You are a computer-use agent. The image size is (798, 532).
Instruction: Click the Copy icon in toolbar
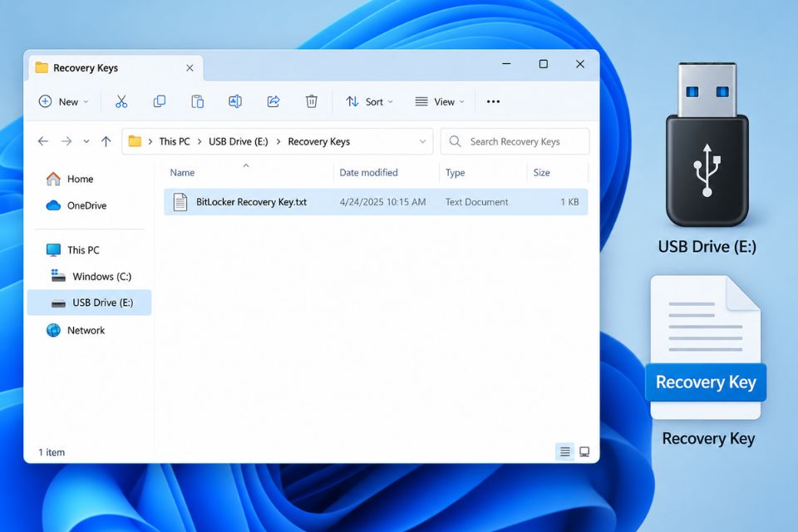[x=160, y=101]
